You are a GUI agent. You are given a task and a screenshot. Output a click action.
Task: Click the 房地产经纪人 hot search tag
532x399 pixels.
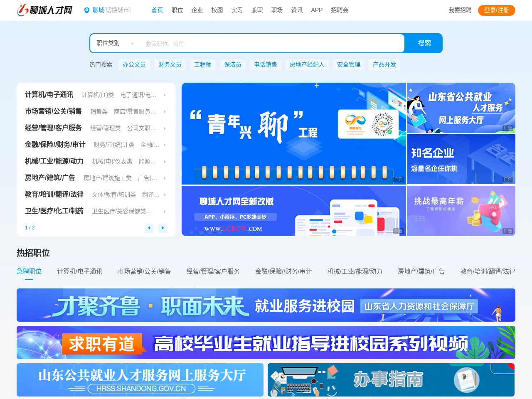click(307, 65)
